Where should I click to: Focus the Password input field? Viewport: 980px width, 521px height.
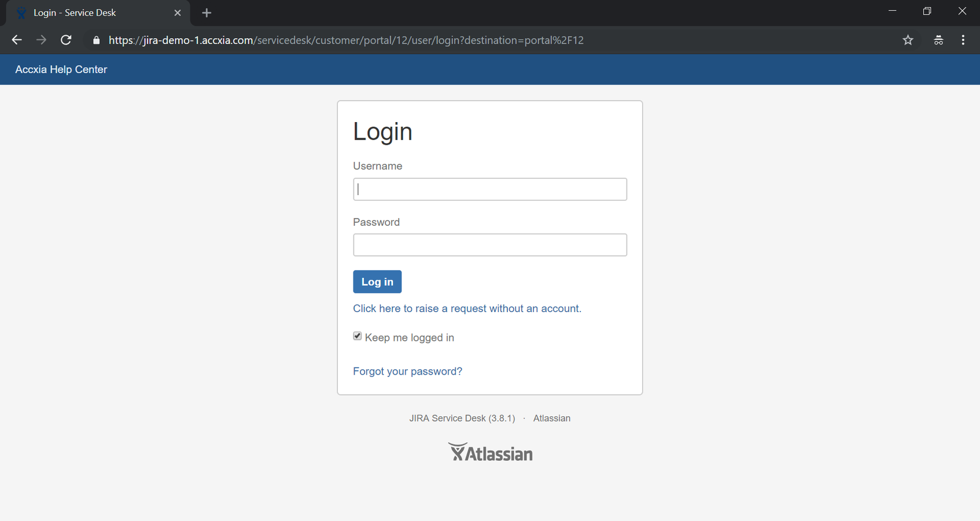coord(490,245)
